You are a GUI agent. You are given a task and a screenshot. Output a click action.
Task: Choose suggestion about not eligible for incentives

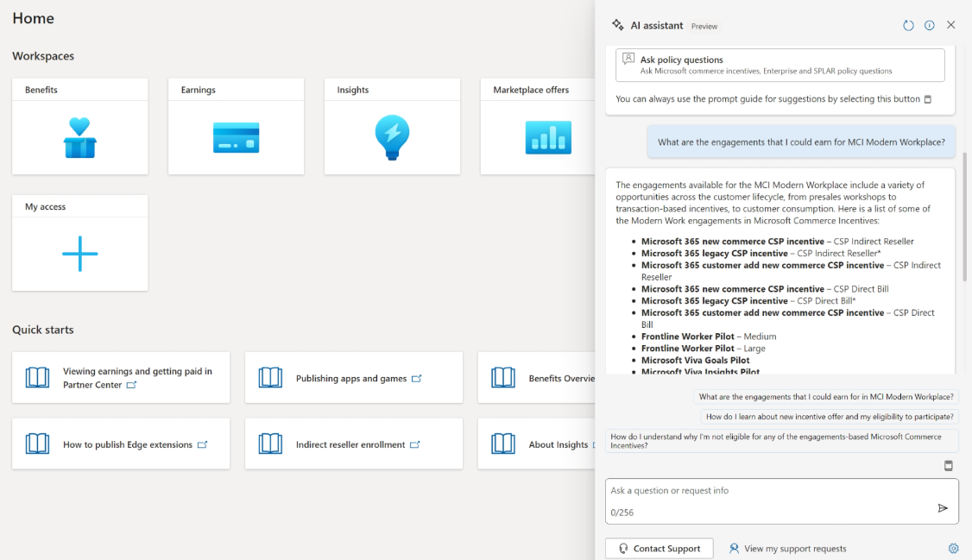[782, 441]
